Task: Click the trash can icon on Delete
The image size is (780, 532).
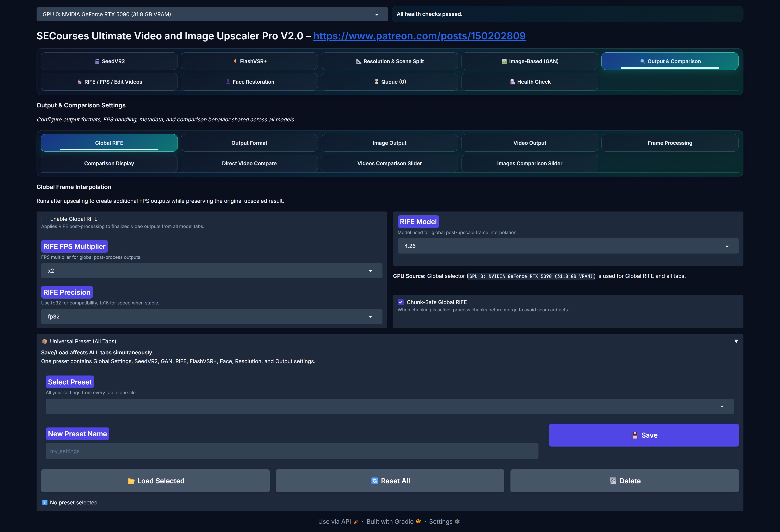Action: [x=613, y=481]
